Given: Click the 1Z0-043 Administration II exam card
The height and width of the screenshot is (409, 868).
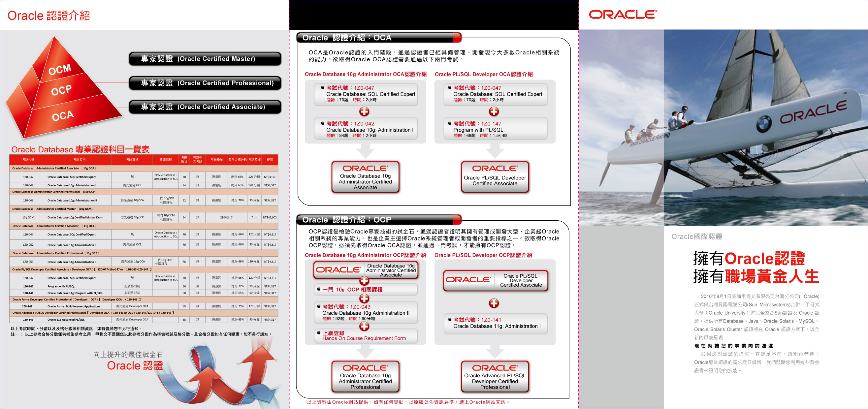Looking at the screenshot, I should (366, 312).
